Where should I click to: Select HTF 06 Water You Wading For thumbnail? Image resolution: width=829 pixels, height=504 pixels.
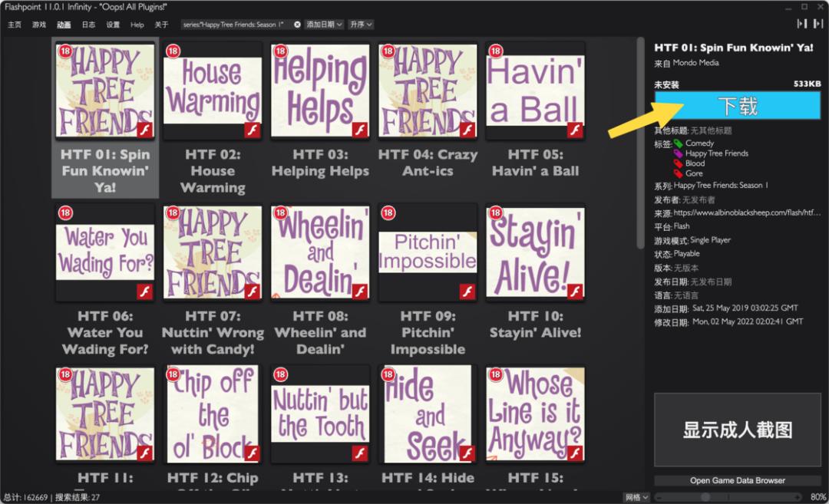coord(105,252)
